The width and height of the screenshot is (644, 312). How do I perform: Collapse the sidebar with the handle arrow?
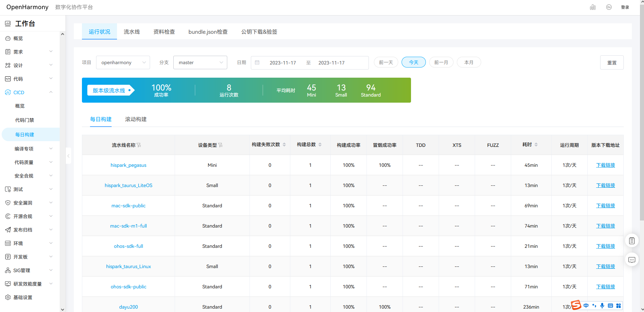point(68,156)
